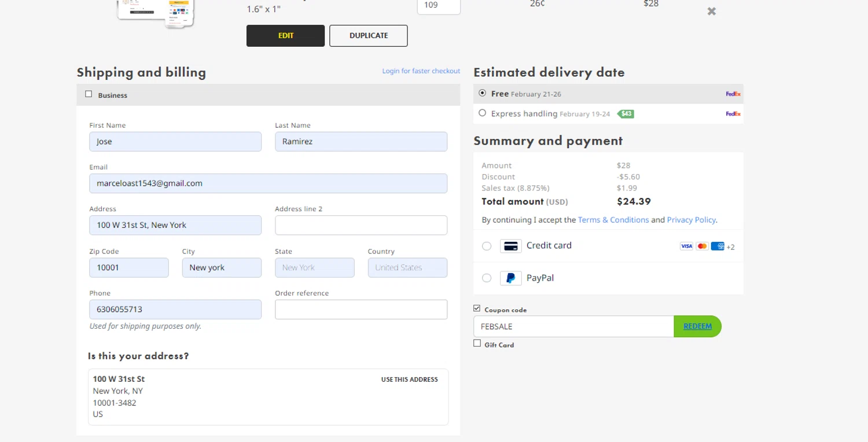Tick the Gift Card checkbox
Viewport: 868px width, 442px height.
pyautogui.click(x=477, y=344)
